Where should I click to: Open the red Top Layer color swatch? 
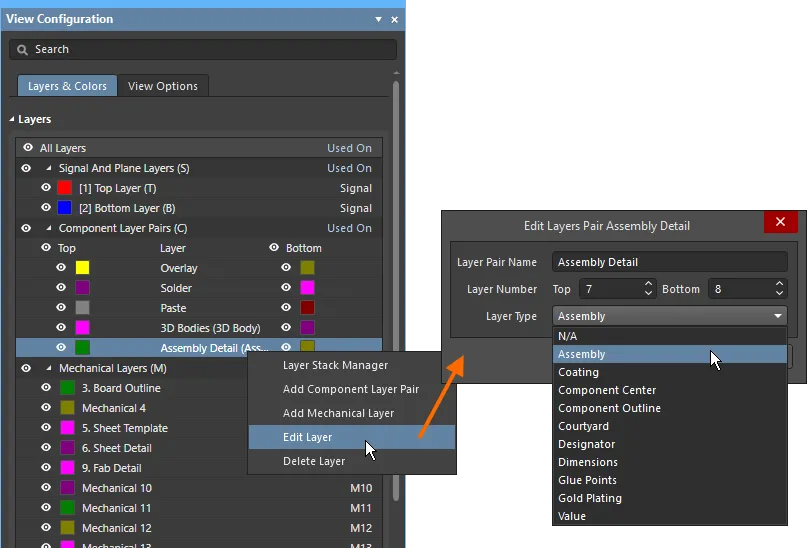point(65,188)
